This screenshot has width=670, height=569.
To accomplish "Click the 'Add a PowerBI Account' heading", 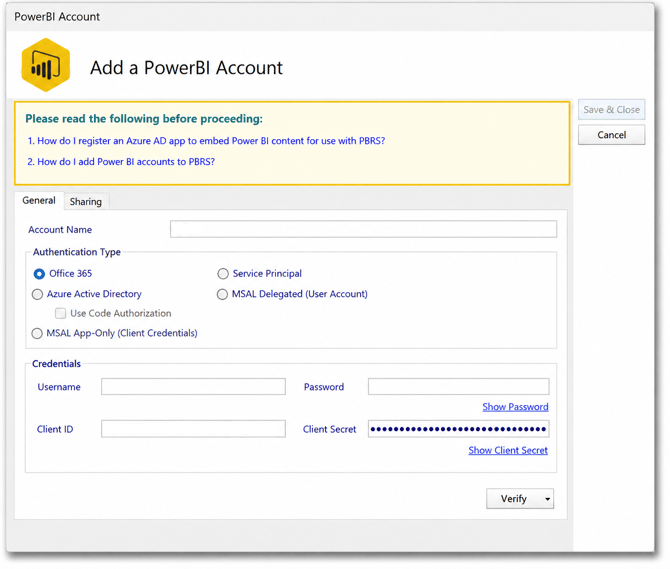I will tap(186, 68).
